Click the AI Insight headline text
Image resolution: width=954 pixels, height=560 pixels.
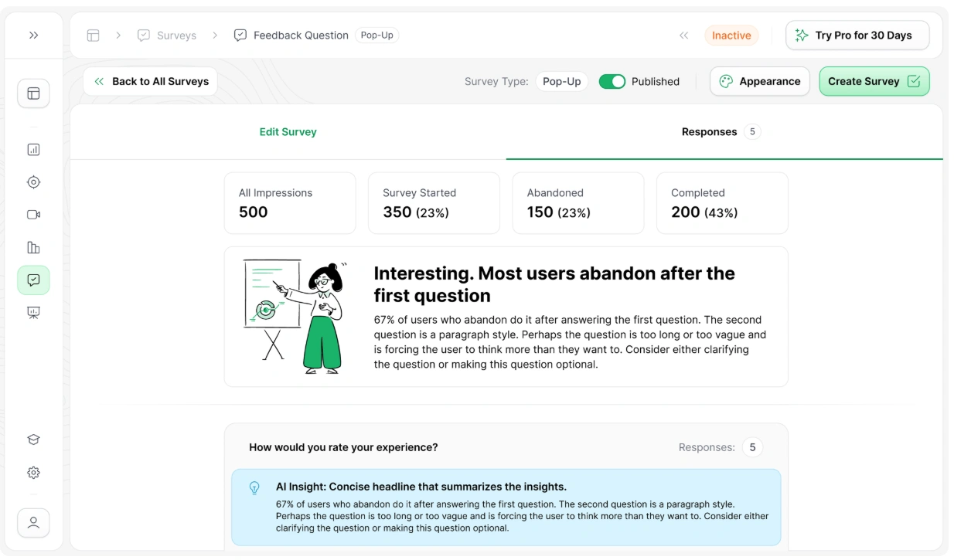point(421,487)
